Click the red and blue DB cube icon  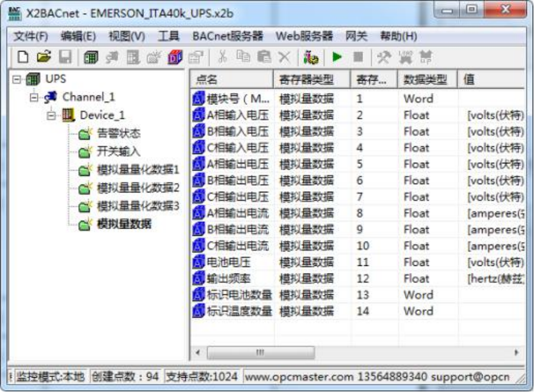175,57
